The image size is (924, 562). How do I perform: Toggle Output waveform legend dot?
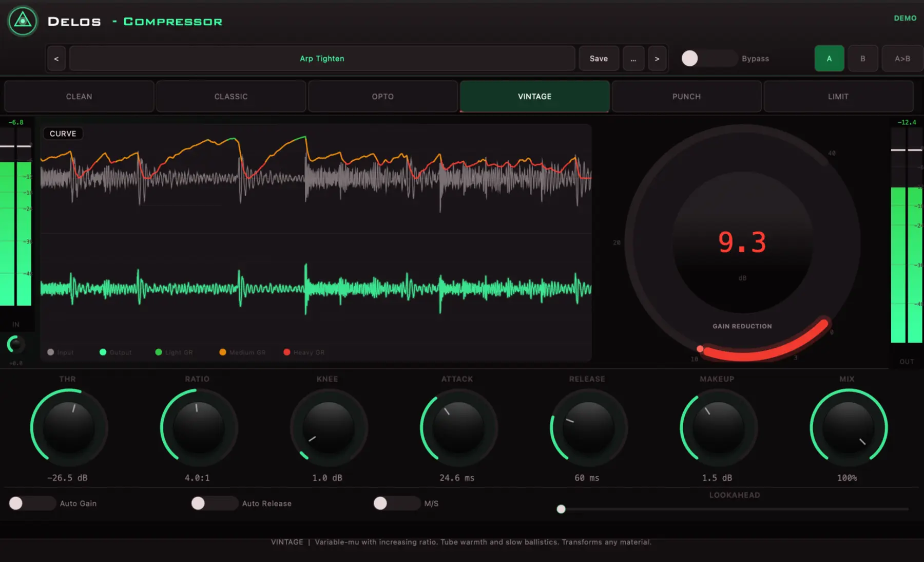pos(103,352)
